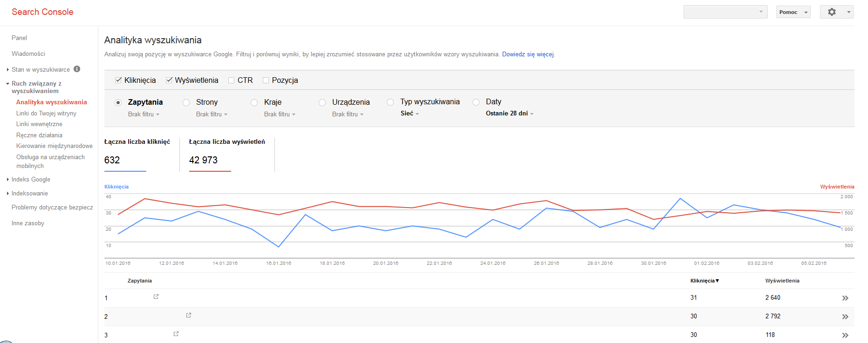Uncheck the Kliknięcia checkbox
Image resolution: width=868 pixels, height=343 pixels.
[118, 80]
